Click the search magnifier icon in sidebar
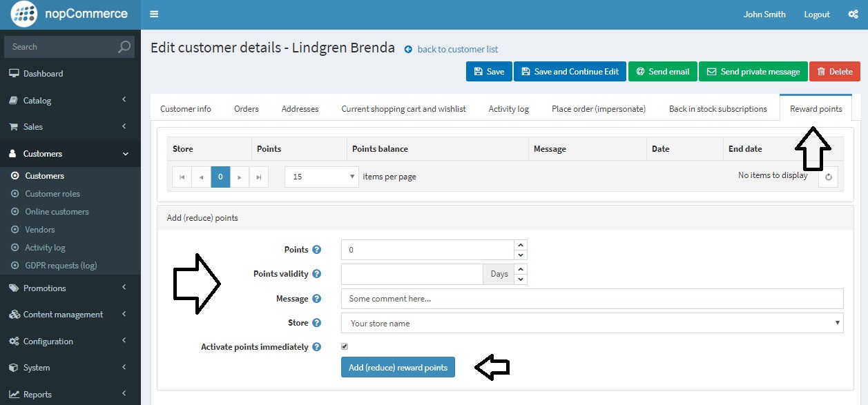868x405 pixels. point(124,47)
